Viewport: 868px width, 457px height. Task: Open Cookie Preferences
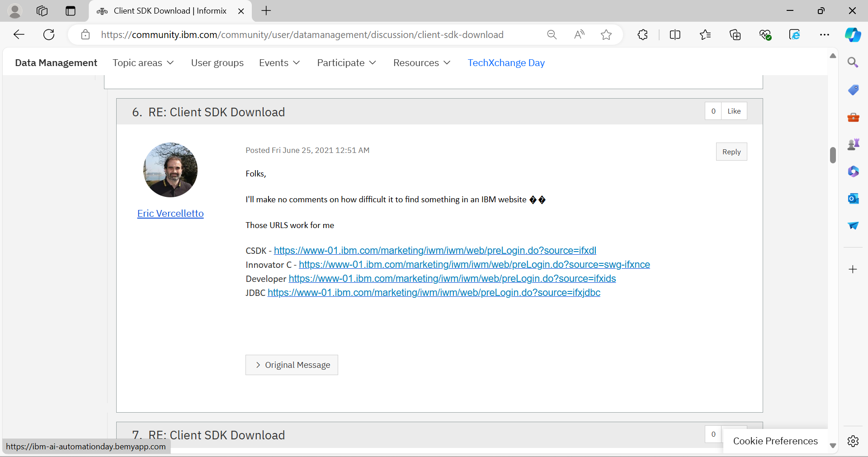pyautogui.click(x=775, y=441)
